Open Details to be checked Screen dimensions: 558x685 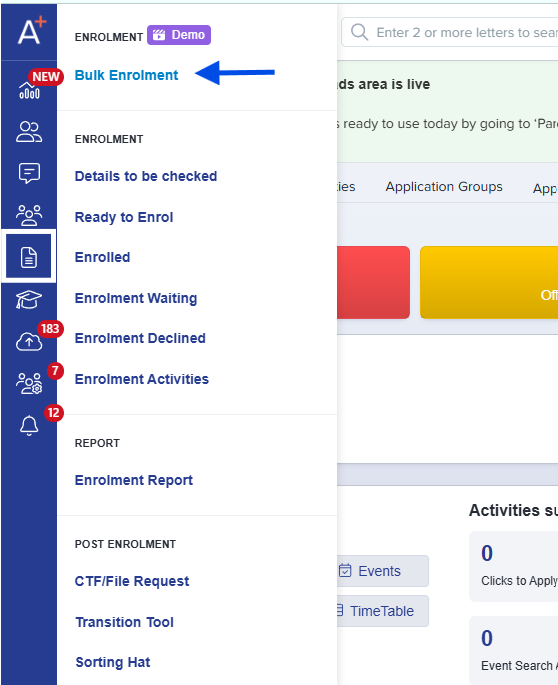coord(146,176)
